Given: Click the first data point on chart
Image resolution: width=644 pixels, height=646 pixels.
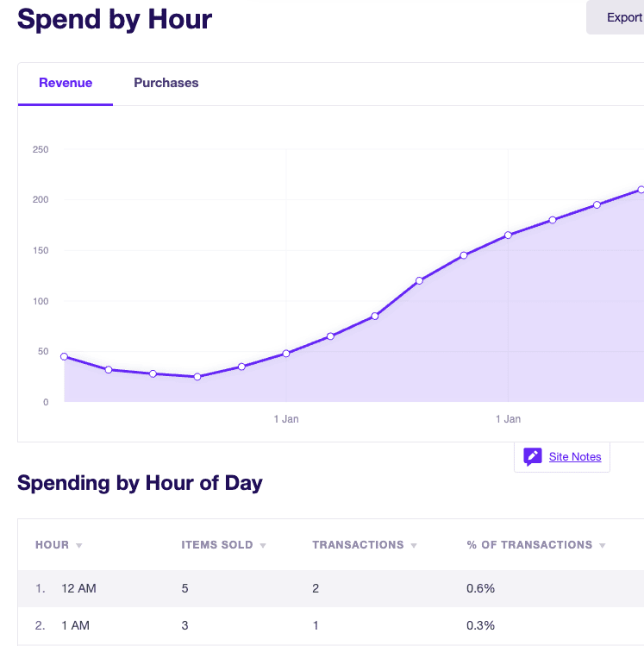Looking at the screenshot, I should pyautogui.click(x=65, y=356).
